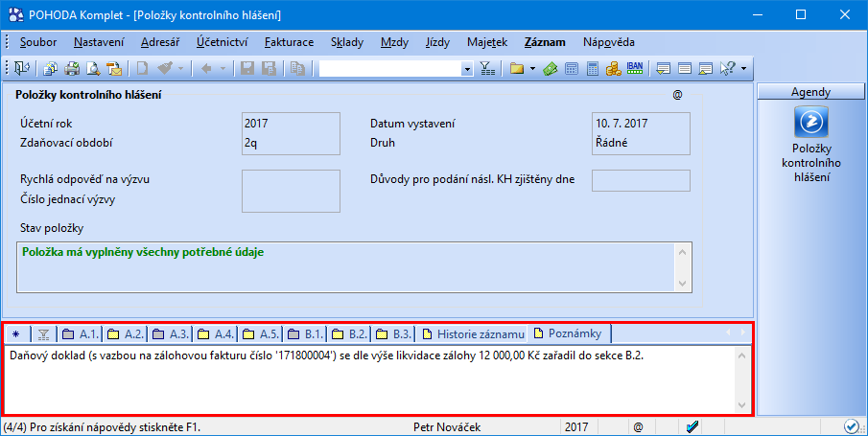Open the Nastavení menu
The image size is (868, 436).
99,42
